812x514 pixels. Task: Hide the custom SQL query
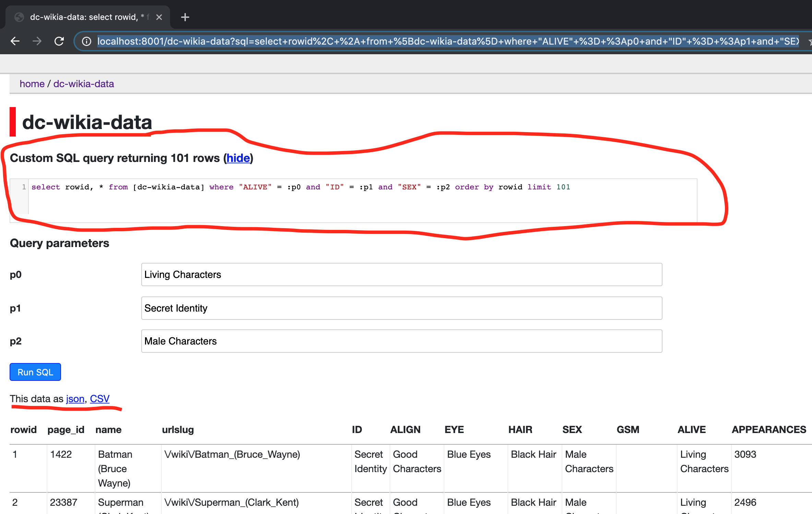click(x=238, y=158)
